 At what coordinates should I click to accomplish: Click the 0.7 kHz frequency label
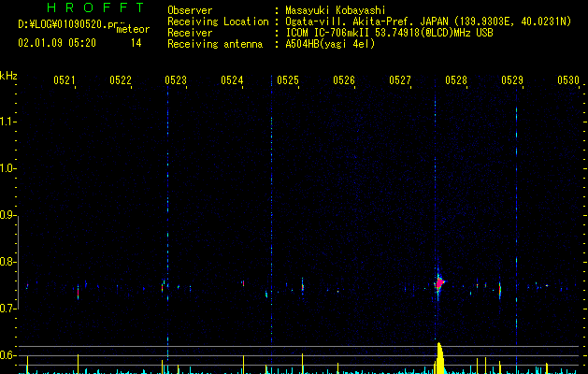pyautogui.click(x=7, y=309)
